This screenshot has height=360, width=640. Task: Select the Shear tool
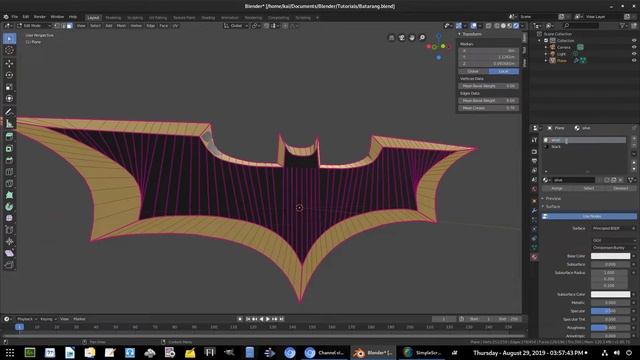9,253
